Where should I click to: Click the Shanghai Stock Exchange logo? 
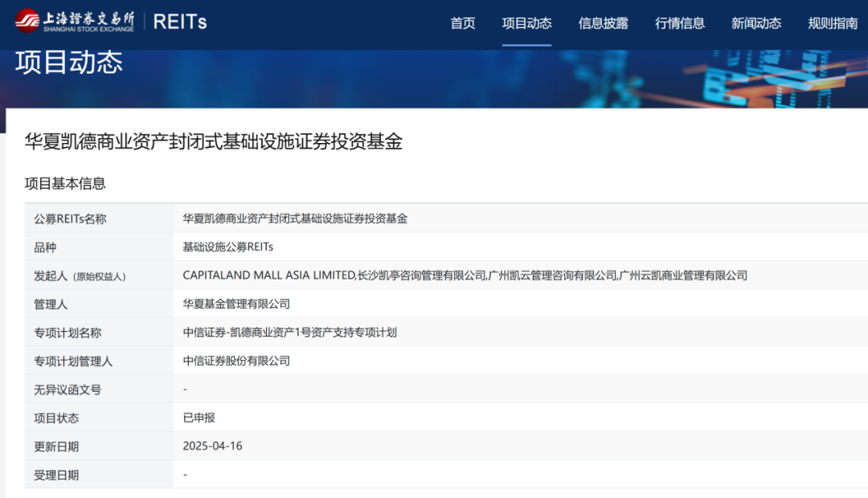(x=74, y=22)
